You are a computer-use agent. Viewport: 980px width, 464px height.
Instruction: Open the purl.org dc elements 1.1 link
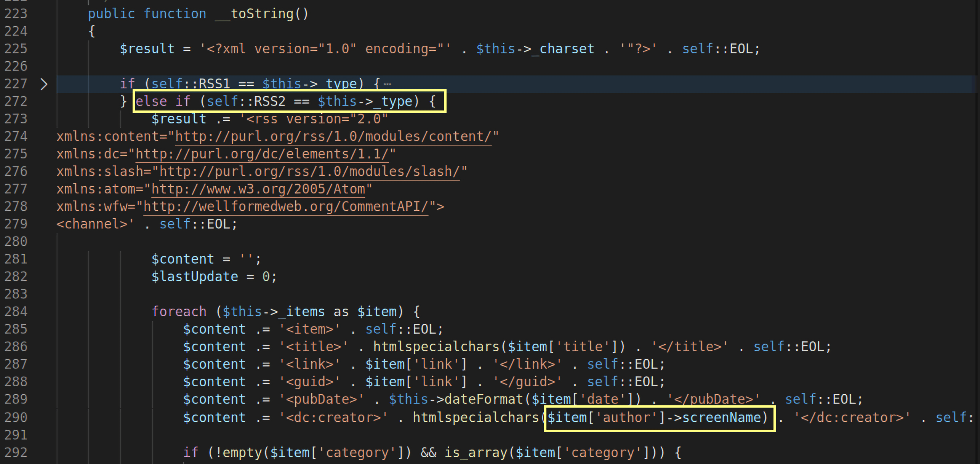pos(262,154)
